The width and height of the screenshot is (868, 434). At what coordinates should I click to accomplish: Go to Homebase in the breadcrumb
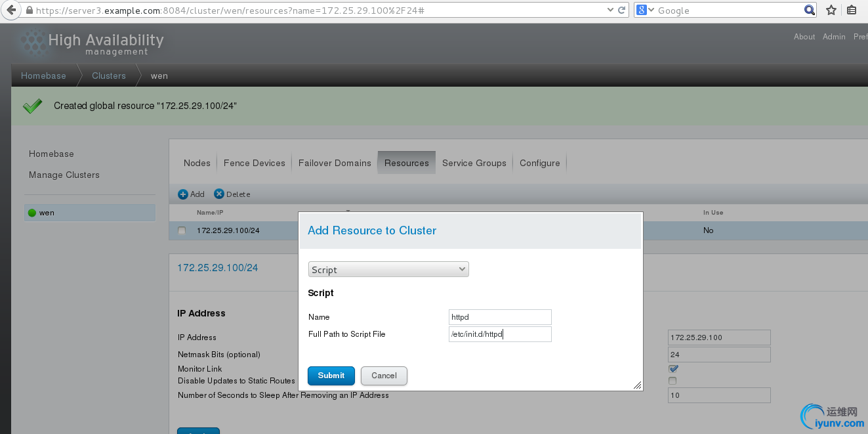(x=43, y=76)
